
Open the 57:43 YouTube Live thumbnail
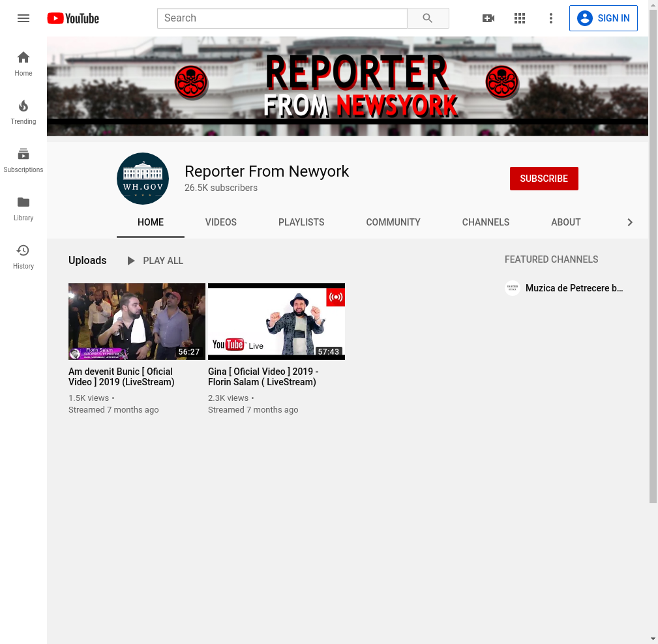coord(277,321)
